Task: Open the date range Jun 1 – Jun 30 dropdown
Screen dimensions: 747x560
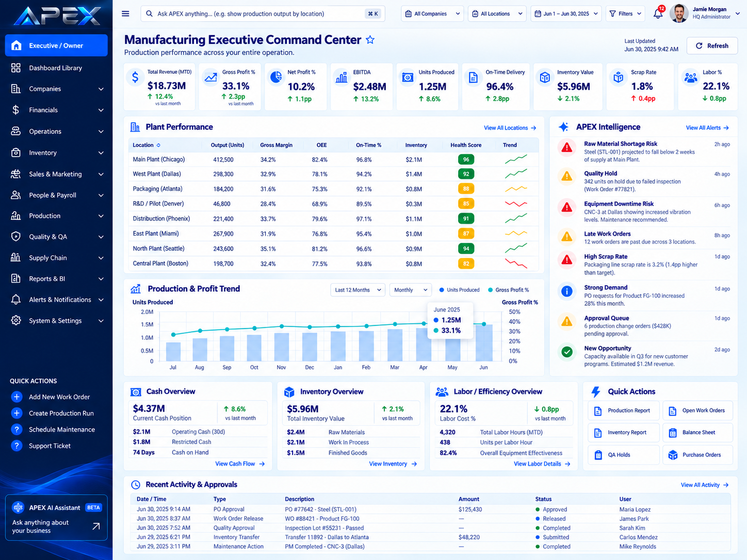Action: pos(566,14)
